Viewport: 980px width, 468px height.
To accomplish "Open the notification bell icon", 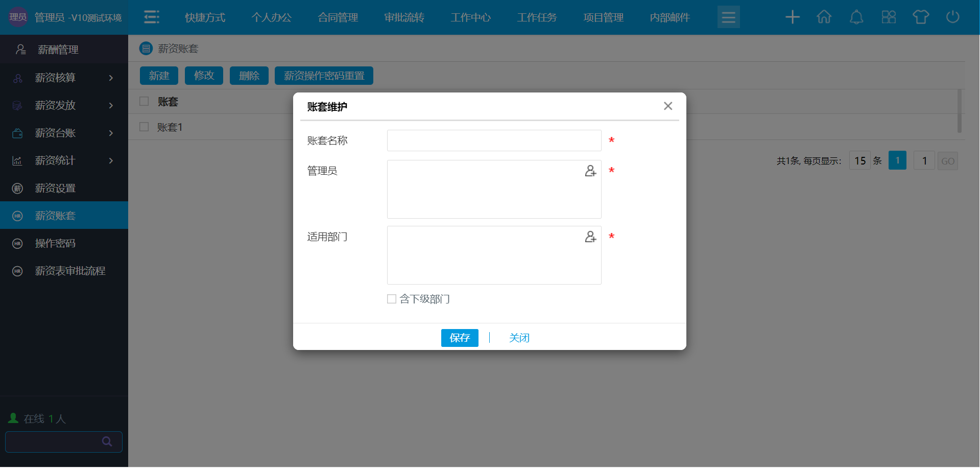I will click(856, 17).
